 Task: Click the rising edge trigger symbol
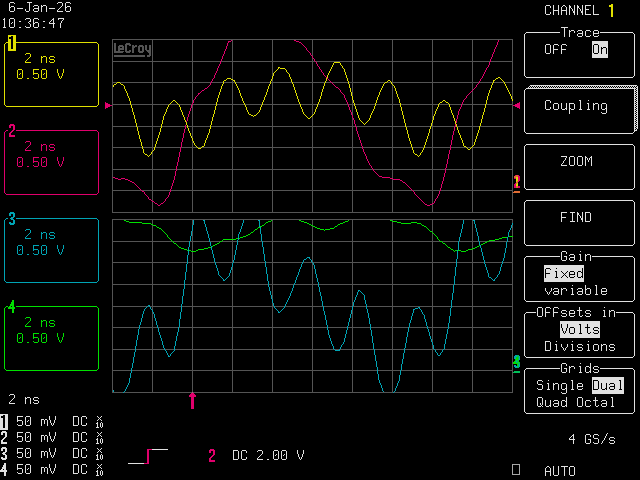[148, 456]
